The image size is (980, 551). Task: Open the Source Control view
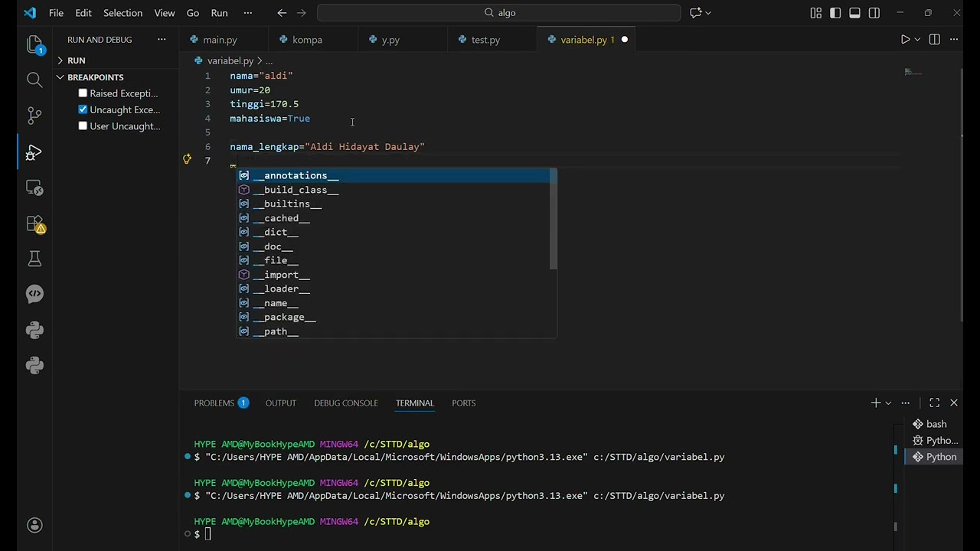click(34, 116)
